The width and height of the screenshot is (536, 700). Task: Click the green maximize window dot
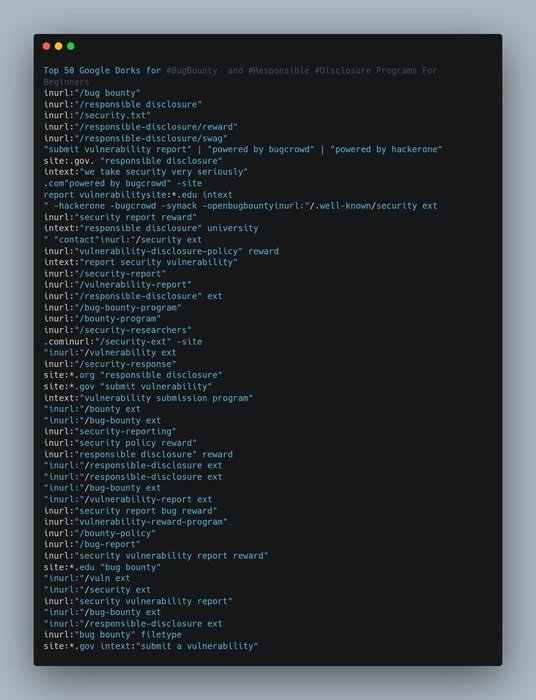pyautogui.click(x=71, y=46)
